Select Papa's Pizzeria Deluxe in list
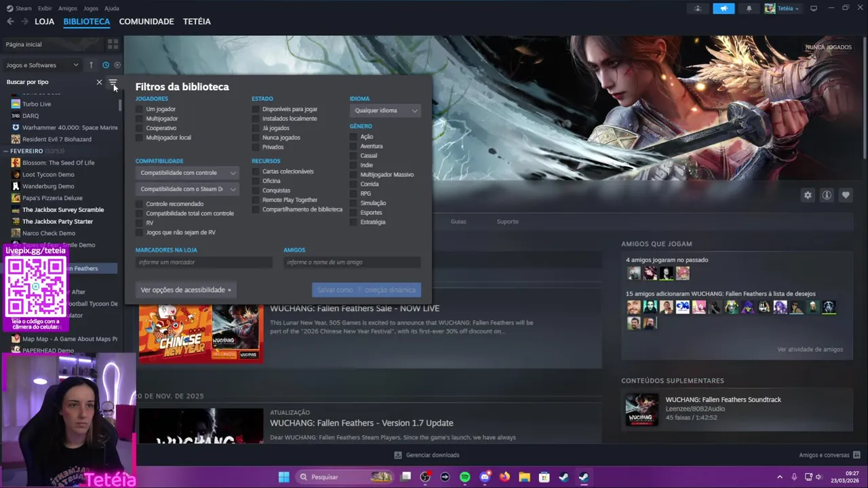This screenshot has width=868, height=488. coord(52,198)
